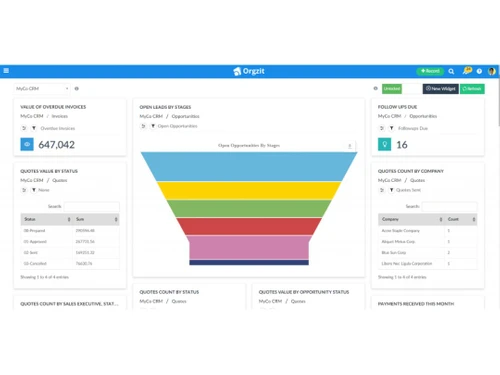Click search field in Quotes Value By Status

coord(92,206)
